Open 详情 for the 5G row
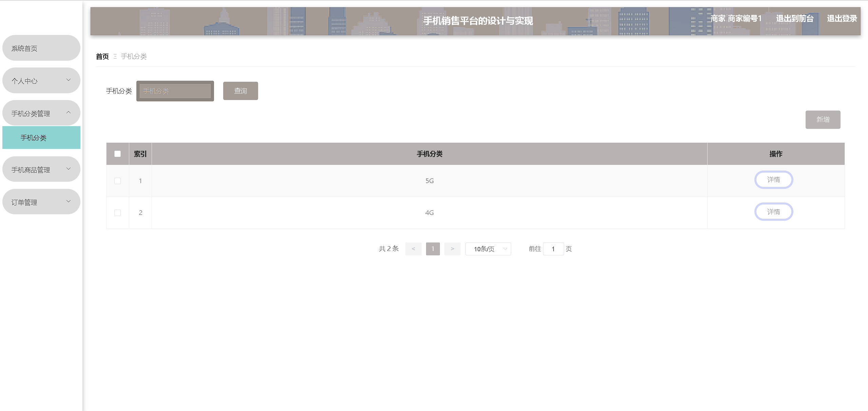868x411 pixels. click(x=773, y=180)
